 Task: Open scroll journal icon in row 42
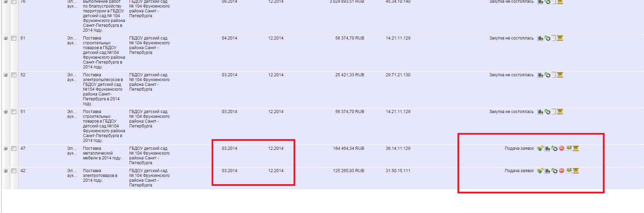click(576, 171)
